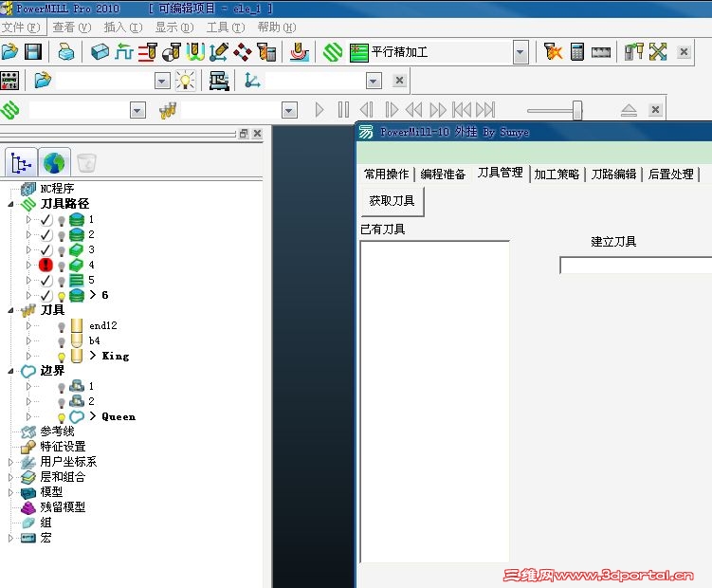The height and width of the screenshot is (588, 712).
Task: Open the 文件(F) menu
Action: 21,28
